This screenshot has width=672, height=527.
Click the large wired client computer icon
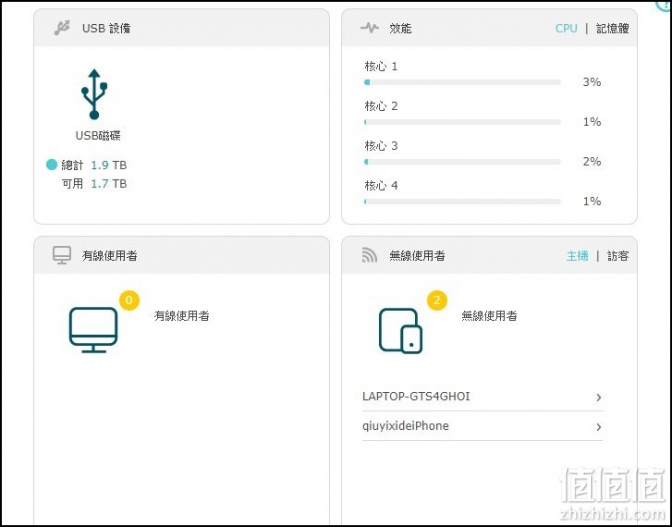(93, 330)
